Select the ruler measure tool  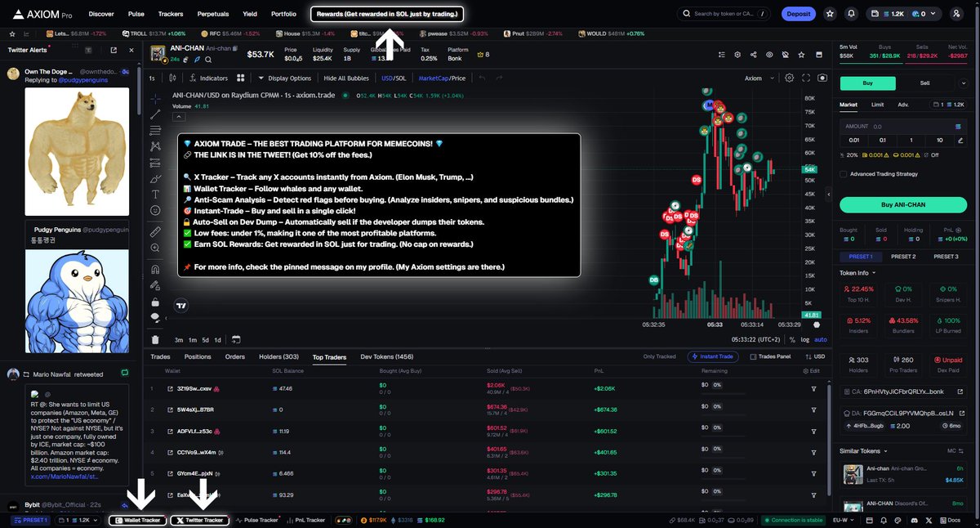coord(155,231)
